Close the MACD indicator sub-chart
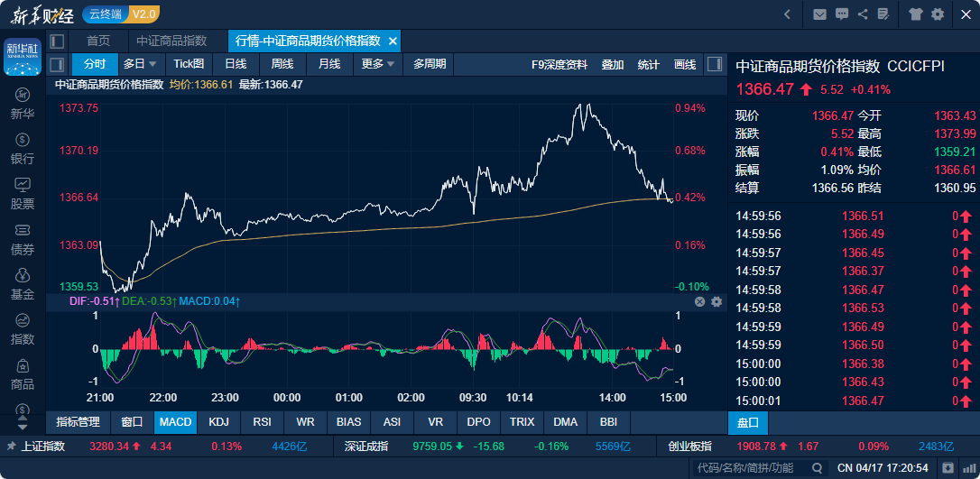This screenshot has width=980, height=479. pyautogui.click(x=699, y=301)
